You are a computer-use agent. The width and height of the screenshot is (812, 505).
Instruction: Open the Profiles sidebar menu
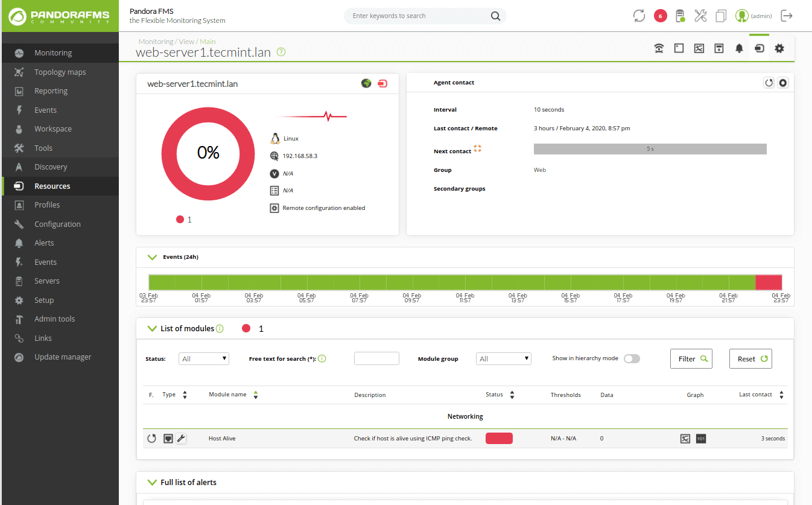coord(60,205)
